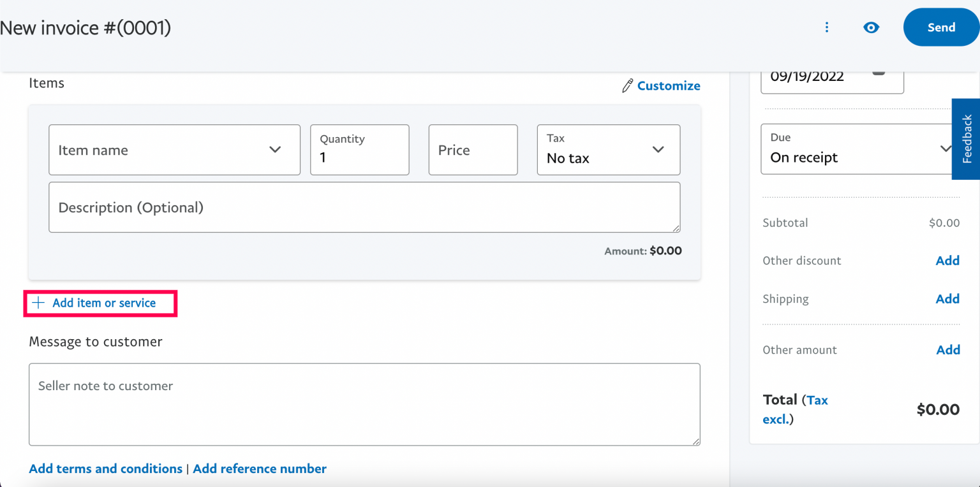Click the Seller note to customer field
This screenshot has width=980, height=487.
pos(364,405)
